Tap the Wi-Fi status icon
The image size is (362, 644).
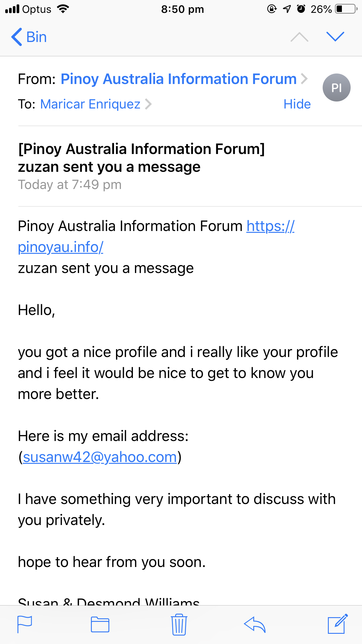click(63, 9)
